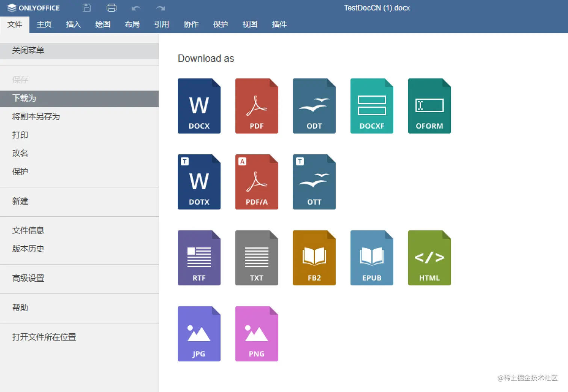Image resolution: width=568 pixels, height=392 pixels.
Task: Save the document as JPG image
Action: [199, 334]
